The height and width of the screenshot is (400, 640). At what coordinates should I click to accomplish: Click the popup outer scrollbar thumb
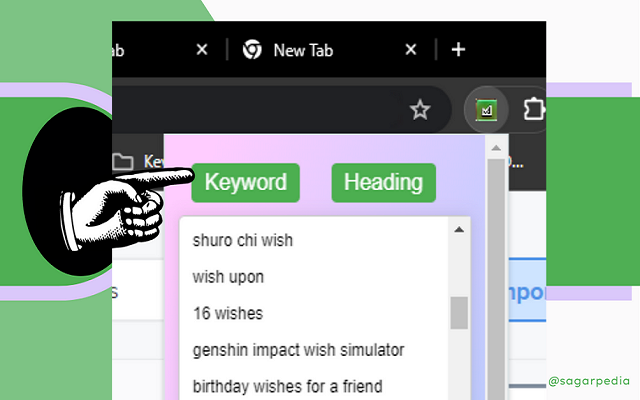pos(496,279)
